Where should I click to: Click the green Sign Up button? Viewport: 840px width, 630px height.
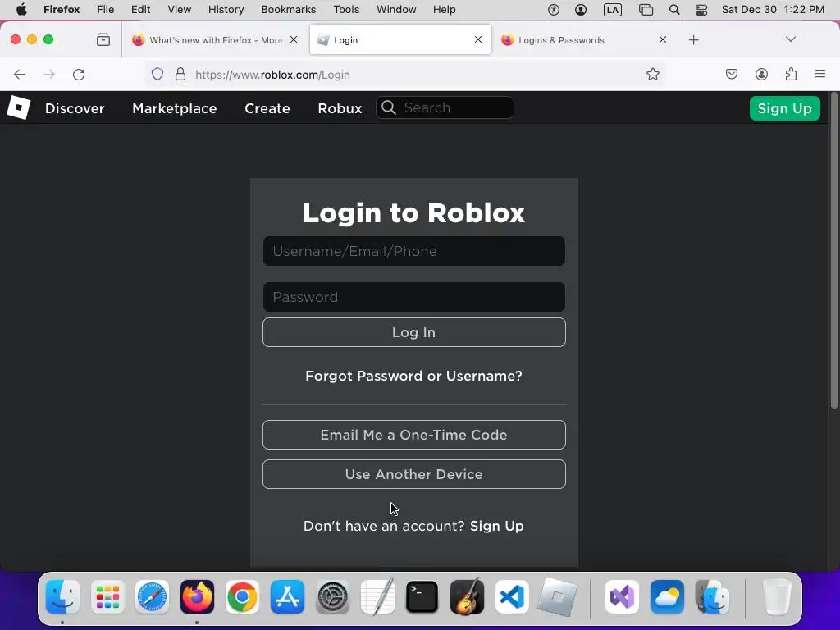pyautogui.click(x=785, y=108)
